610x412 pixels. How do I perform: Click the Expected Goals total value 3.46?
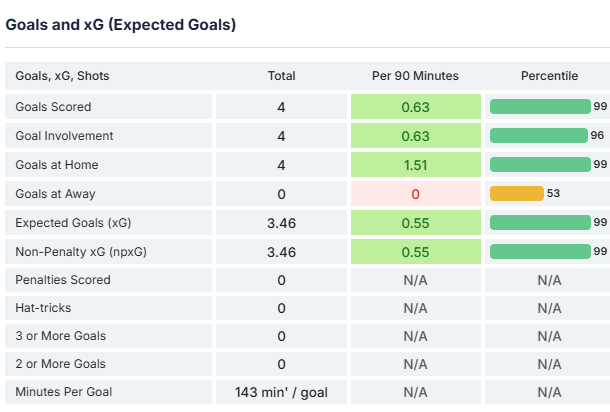[281, 223]
